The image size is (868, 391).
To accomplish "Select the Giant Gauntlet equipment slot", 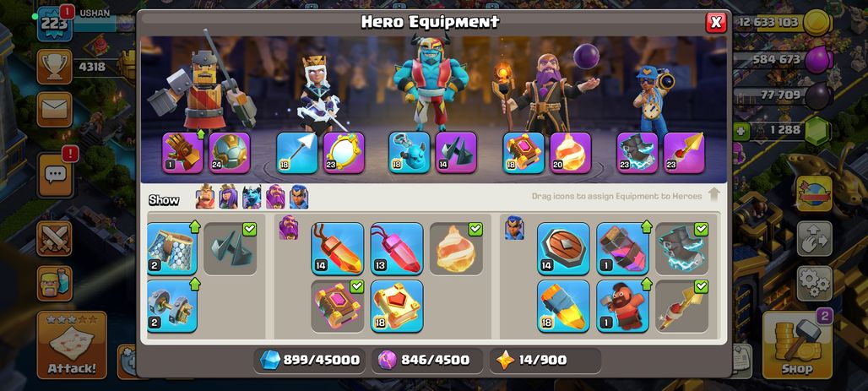I will [182, 152].
